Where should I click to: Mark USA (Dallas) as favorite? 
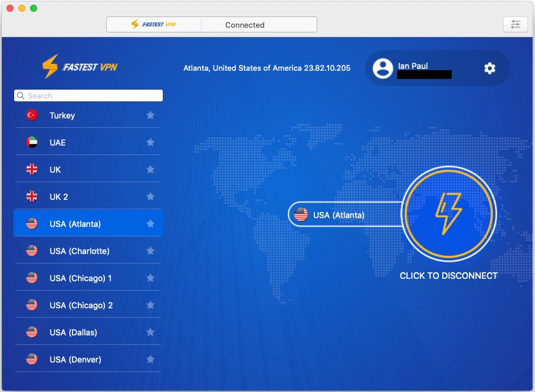tap(150, 332)
